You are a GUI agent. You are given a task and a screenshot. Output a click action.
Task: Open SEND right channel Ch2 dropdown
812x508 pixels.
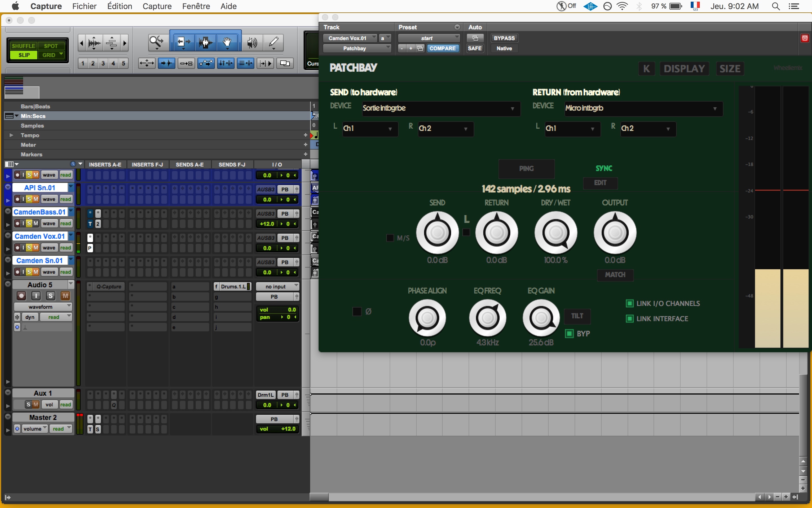click(445, 129)
